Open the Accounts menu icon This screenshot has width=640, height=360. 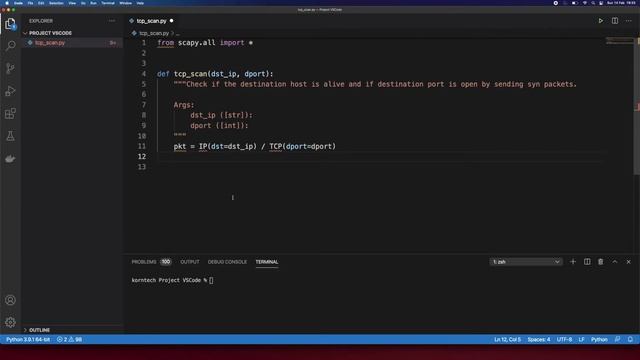tap(10, 300)
